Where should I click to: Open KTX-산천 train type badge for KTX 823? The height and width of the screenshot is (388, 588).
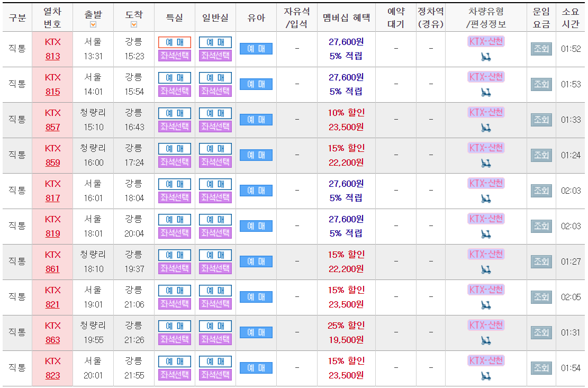click(x=486, y=360)
